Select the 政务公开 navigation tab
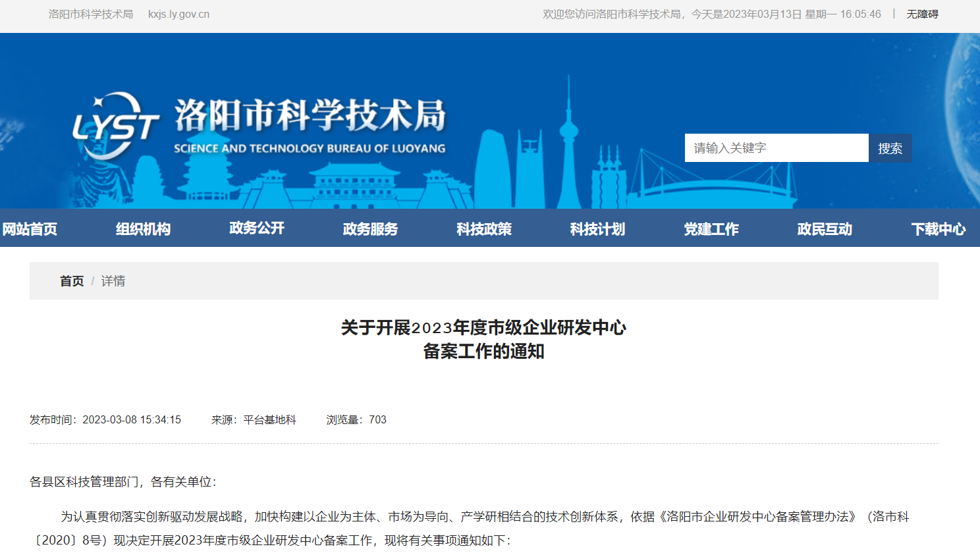 257,228
